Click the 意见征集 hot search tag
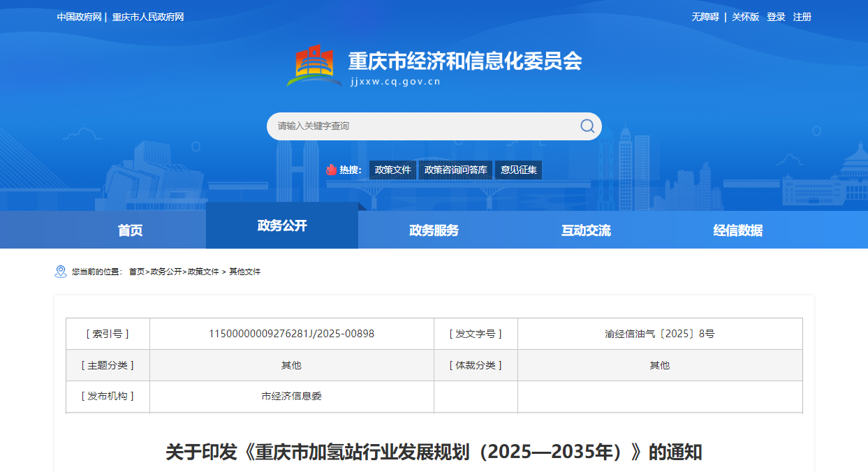Screen dimensions: 868x472 pos(518,170)
